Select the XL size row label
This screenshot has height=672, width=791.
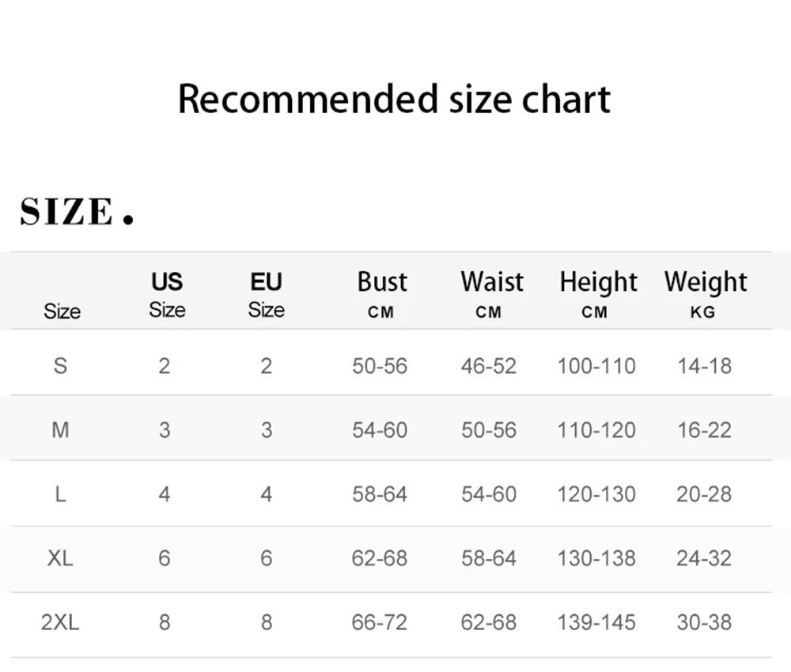coord(60,558)
